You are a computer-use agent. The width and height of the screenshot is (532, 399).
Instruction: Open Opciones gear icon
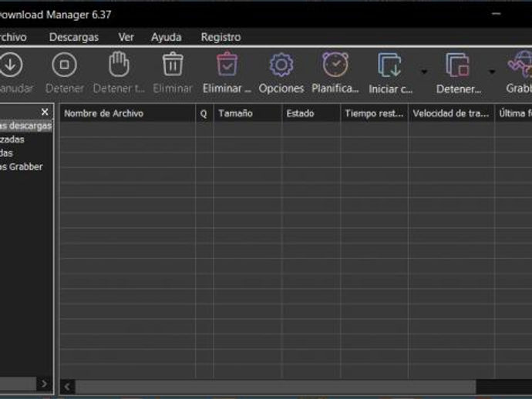(x=281, y=65)
